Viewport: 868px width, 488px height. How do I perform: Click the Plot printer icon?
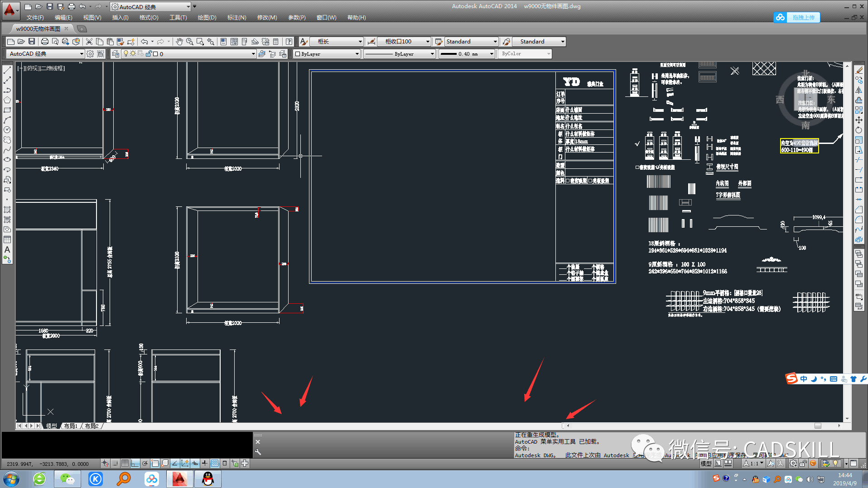[44, 42]
